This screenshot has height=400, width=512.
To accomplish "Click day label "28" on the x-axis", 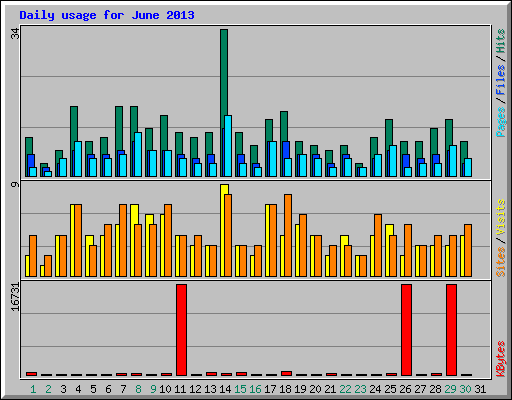I will coord(435,389).
